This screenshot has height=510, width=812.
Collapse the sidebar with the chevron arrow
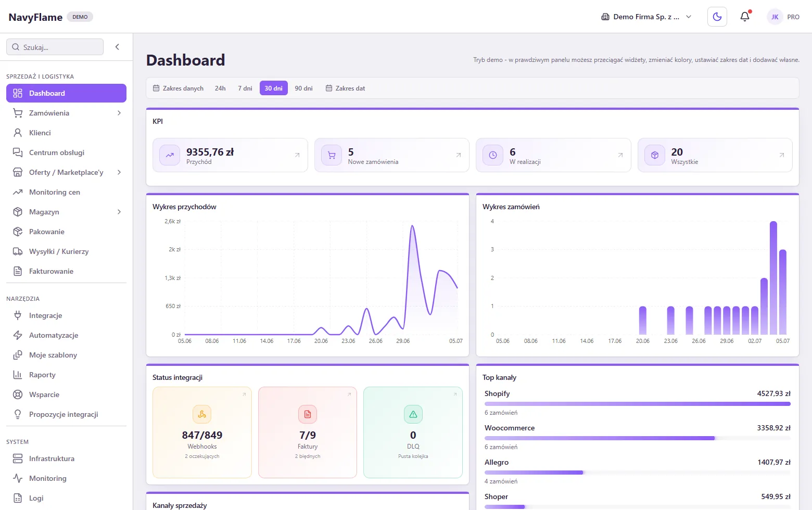coord(117,47)
